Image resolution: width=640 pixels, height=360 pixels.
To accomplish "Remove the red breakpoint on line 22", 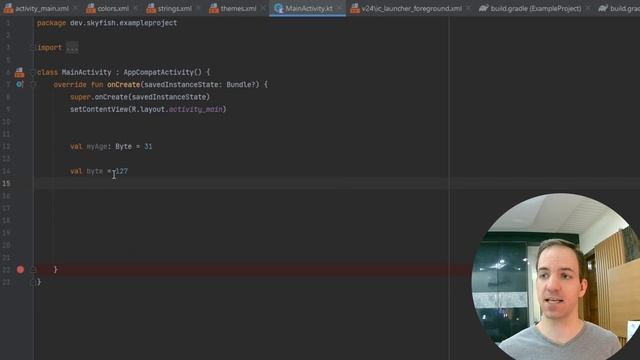I will pyautogui.click(x=20, y=269).
